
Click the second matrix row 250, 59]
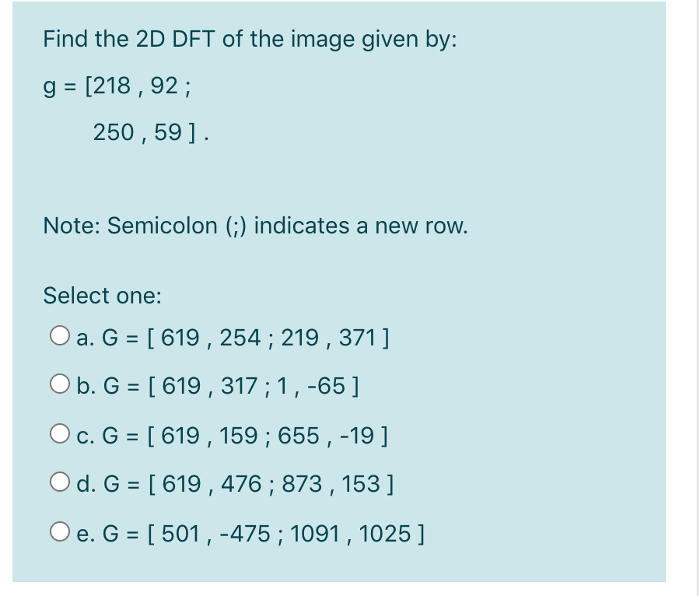click(152, 132)
